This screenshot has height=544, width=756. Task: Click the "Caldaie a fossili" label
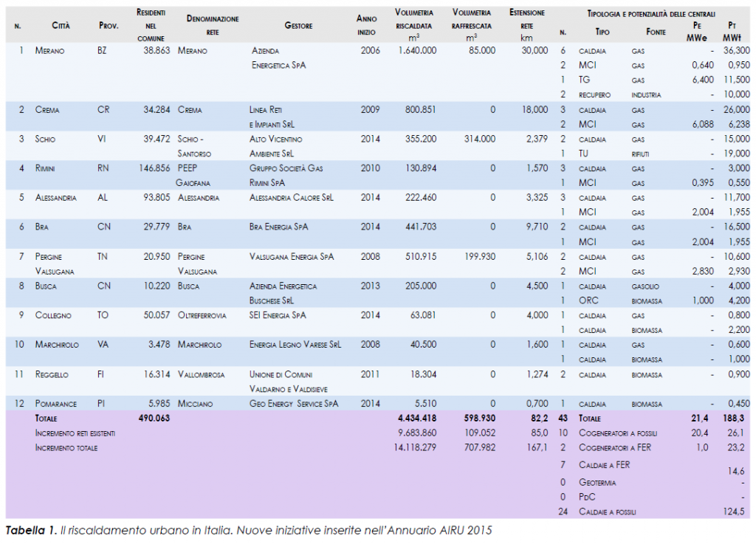tap(608, 512)
